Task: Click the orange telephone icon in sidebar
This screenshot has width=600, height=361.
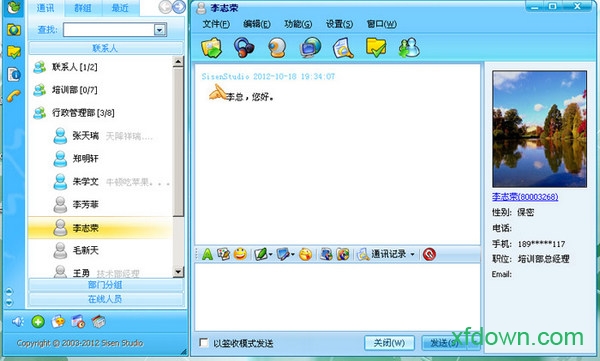Action: coord(14,96)
